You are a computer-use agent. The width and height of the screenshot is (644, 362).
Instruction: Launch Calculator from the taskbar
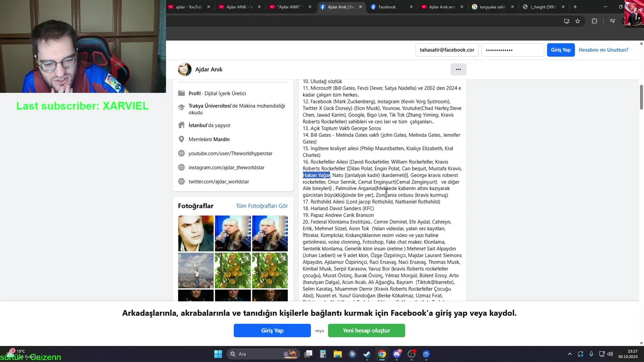click(323, 354)
